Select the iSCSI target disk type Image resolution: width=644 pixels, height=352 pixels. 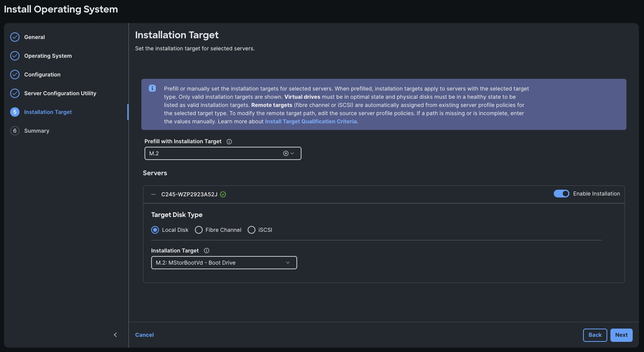pyautogui.click(x=251, y=229)
